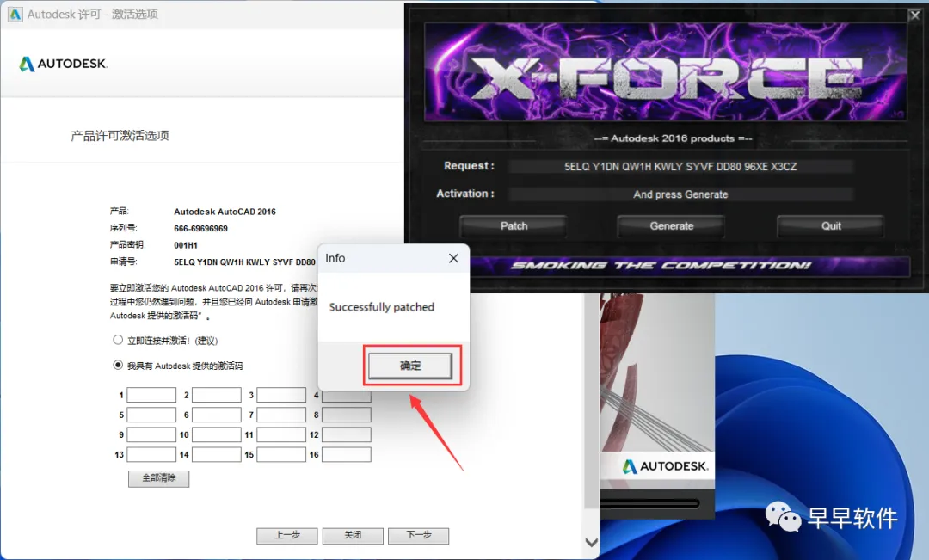Close the X-Force window

pos(914,15)
